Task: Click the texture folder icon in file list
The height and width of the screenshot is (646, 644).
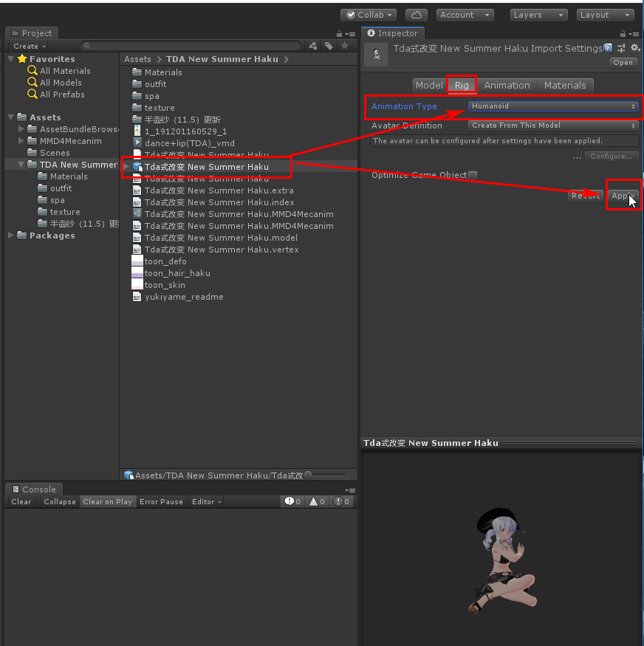Action: 137,108
